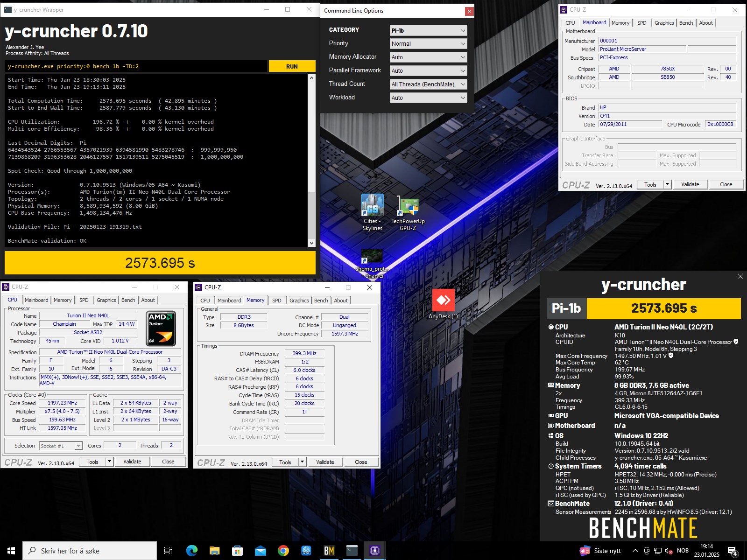The image size is (747, 560).
Task: Switch to SPD tab in the CPU-Z Memory window
Action: point(277,301)
